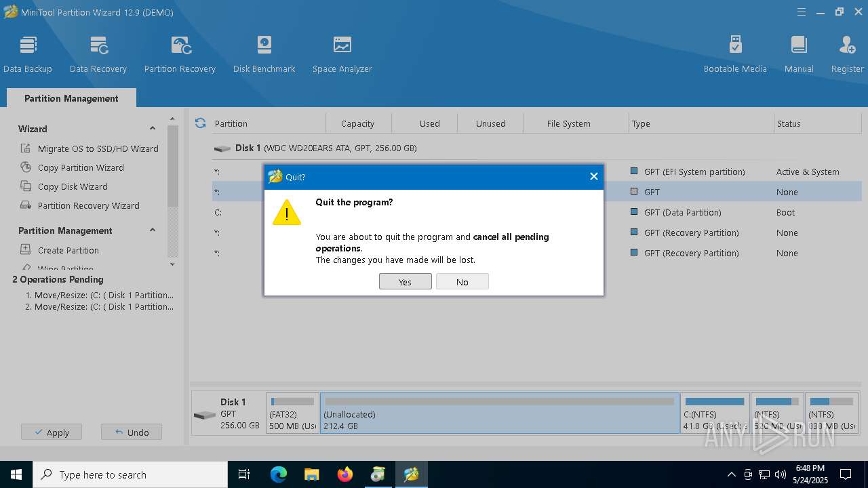Viewport: 868px width, 488px height.
Task: Click the Apply button
Action: click(x=52, y=432)
